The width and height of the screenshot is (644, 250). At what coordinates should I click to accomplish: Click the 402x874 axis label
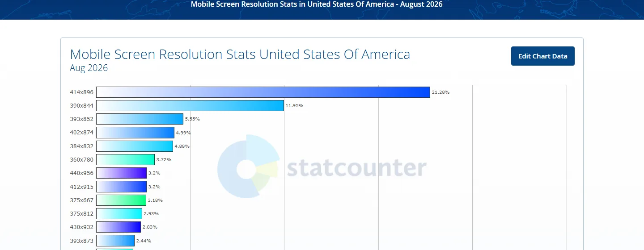tap(82, 133)
